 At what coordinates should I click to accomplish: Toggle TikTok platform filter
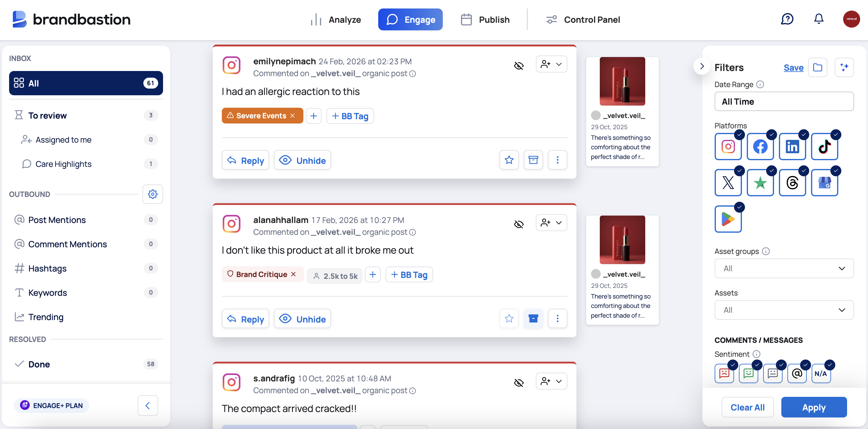tap(824, 147)
